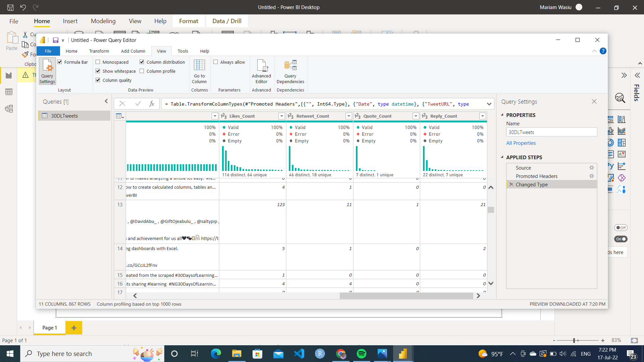Open Spotify from the taskbar
The height and width of the screenshot is (362, 644).
(x=362, y=354)
